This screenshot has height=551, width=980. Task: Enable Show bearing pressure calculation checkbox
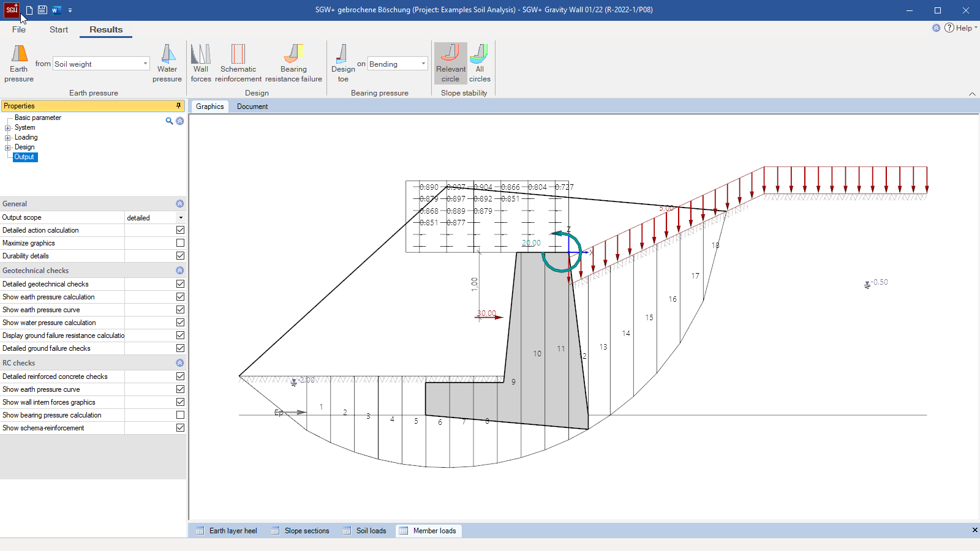pyautogui.click(x=180, y=415)
